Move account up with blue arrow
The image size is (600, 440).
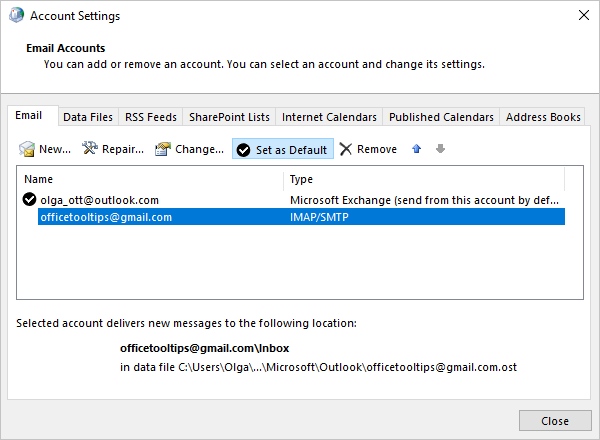point(417,148)
